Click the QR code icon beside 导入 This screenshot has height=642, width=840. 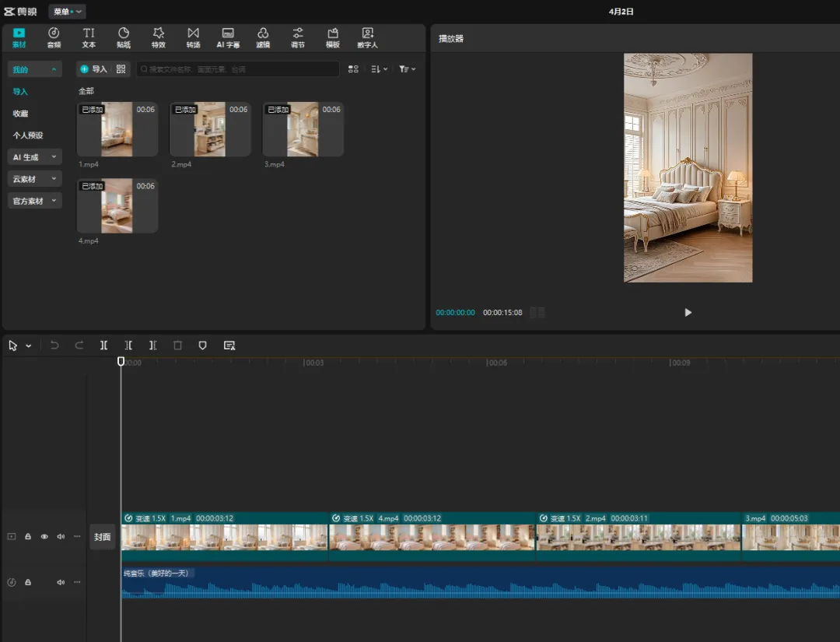click(x=121, y=69)
